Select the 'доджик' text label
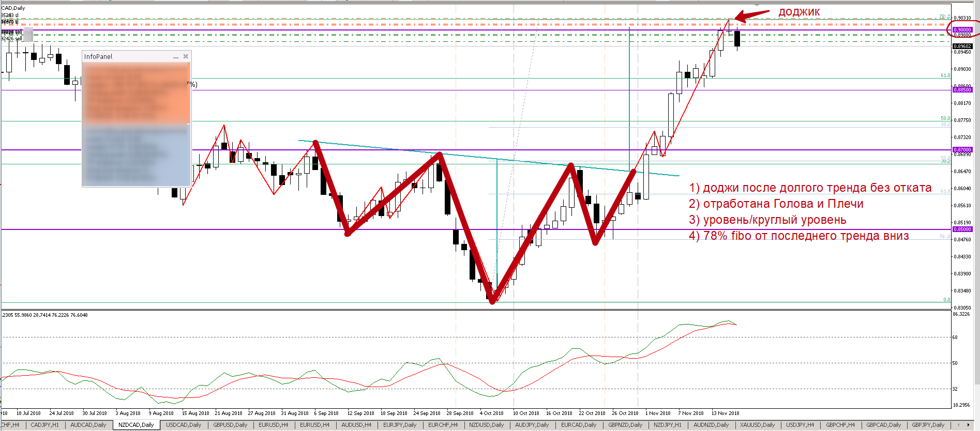The width and height of the screenshot is (980, 431). tap(799, 12)
